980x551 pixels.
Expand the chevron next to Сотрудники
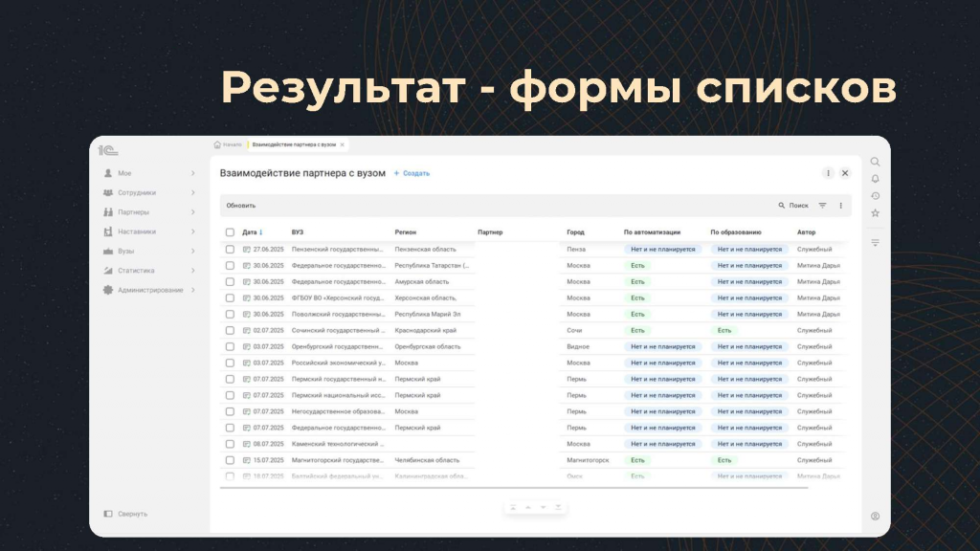192,192
